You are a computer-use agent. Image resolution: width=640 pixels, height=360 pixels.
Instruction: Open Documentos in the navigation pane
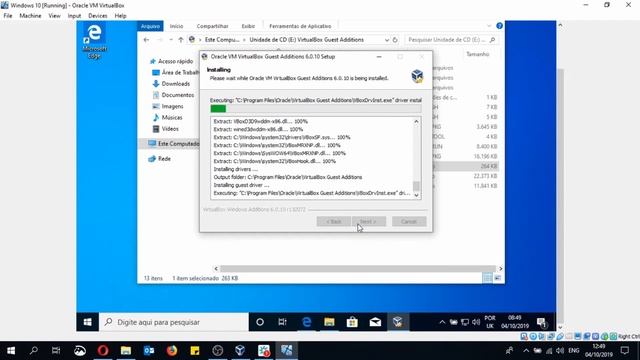(178, 95)
